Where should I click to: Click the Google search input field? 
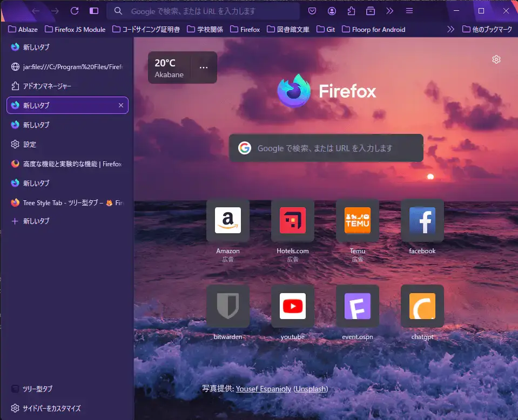tap(326, 148)
